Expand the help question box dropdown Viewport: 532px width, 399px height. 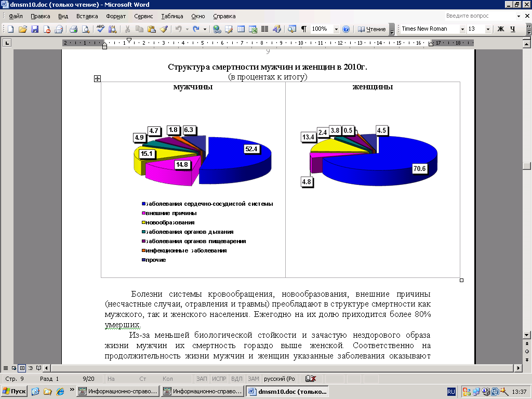coord(518,16)
